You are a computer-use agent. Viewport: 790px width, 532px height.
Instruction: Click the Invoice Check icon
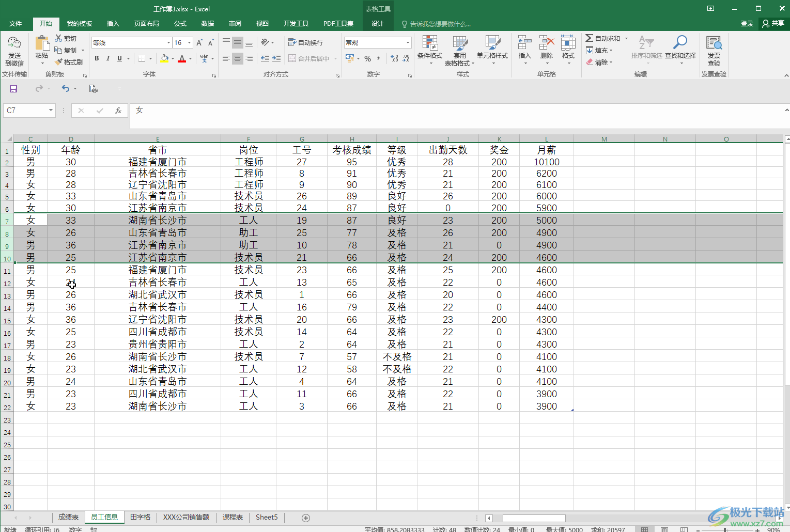tap(714, 43)
